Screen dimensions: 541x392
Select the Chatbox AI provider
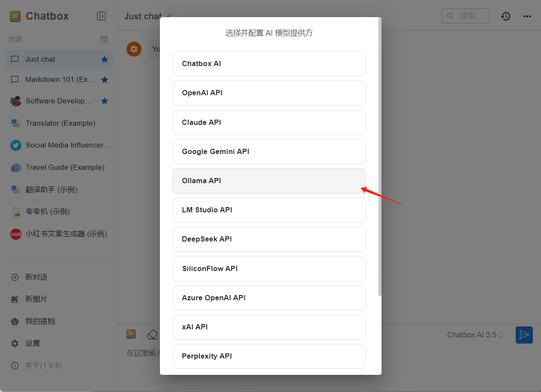click(269, 64)
